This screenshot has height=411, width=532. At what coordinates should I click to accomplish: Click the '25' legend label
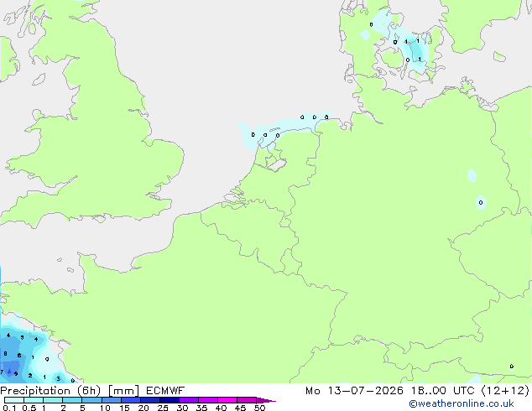point(163,408)
